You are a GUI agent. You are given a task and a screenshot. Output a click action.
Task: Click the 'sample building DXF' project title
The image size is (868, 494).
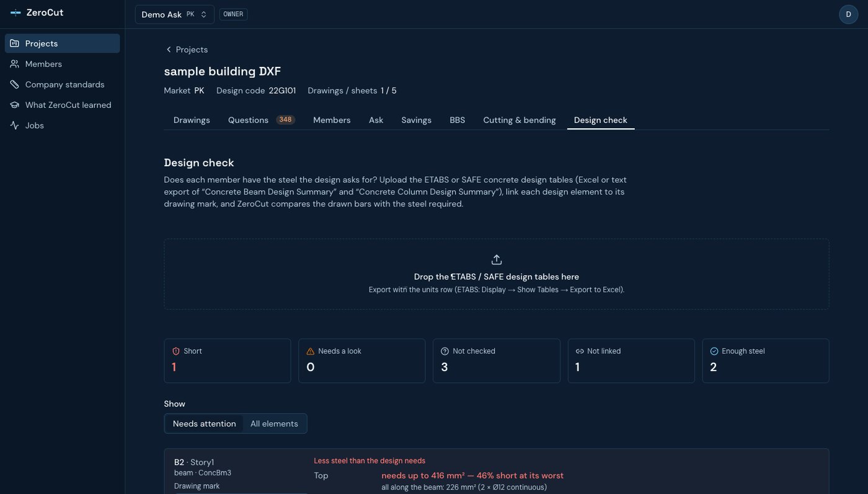[x=223, y=71]
